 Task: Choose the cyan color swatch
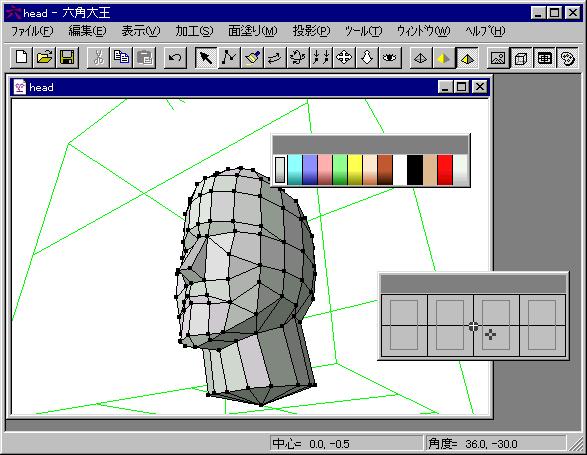pyautogui.click(x=295, y=170)
